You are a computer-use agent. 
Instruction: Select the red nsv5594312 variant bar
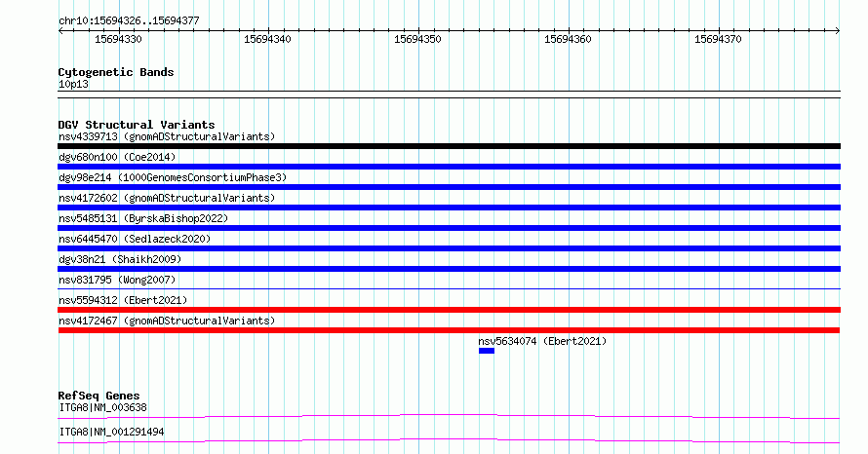point(449,310)
